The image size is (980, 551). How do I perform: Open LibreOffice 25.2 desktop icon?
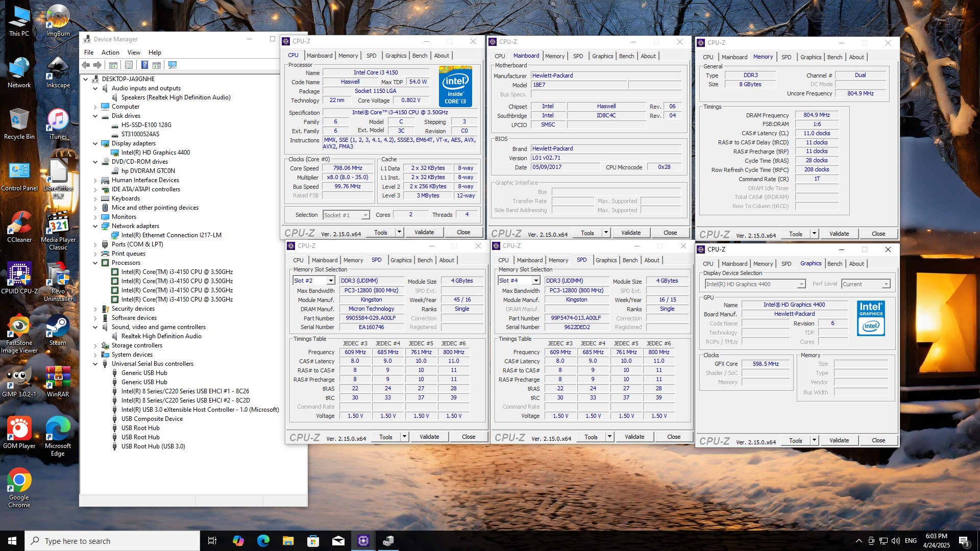pos(58,179)
